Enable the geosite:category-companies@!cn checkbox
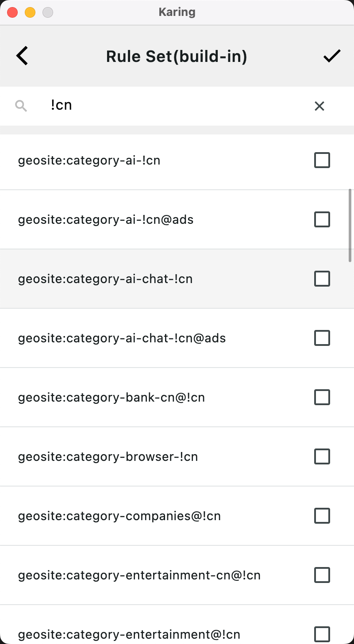354x644 pixels. (322, 516)
